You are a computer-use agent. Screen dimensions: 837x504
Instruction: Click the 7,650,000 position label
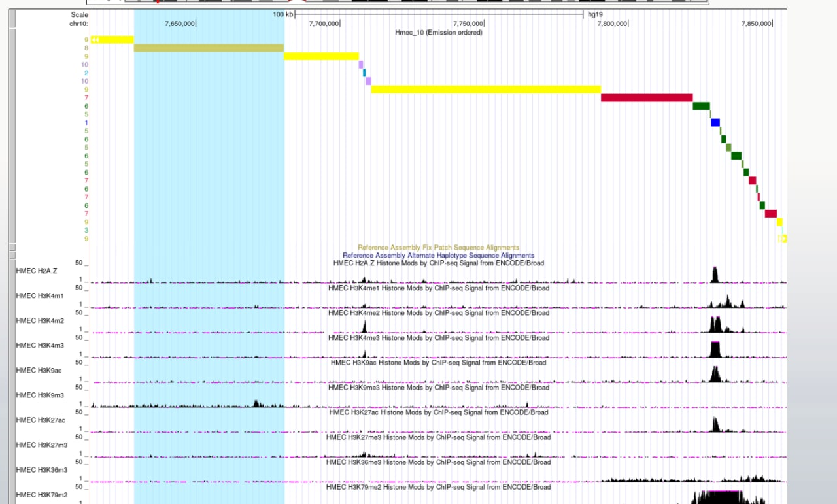point(179,24)
